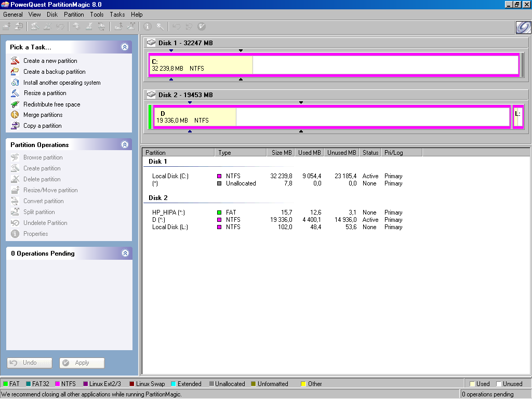Image resolution: width=532 pixels, height=399 pixels.
Task: Click the Properties info toolbar icon
Action: [147, 26]
